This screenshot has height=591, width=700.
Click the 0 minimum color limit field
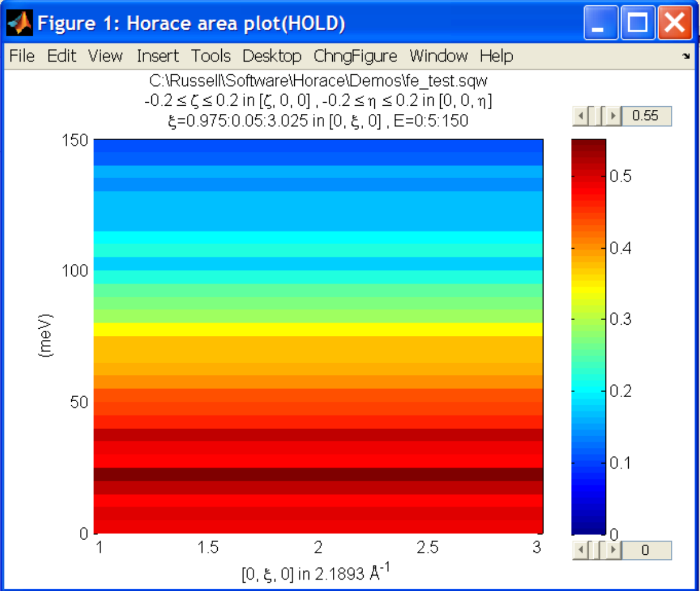click(x=646, y=550)
